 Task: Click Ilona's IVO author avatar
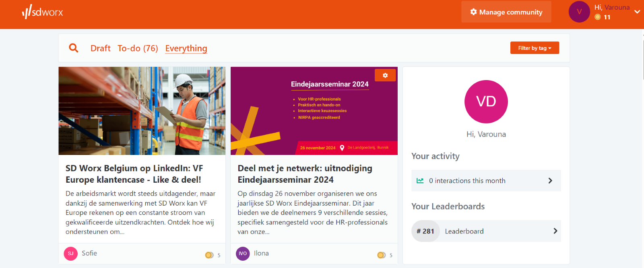coord(243,254)
